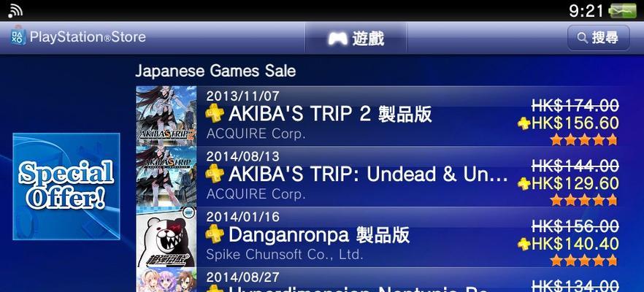Tap the HK$140.40 Danganronpa discounted price

pos(575,244)
